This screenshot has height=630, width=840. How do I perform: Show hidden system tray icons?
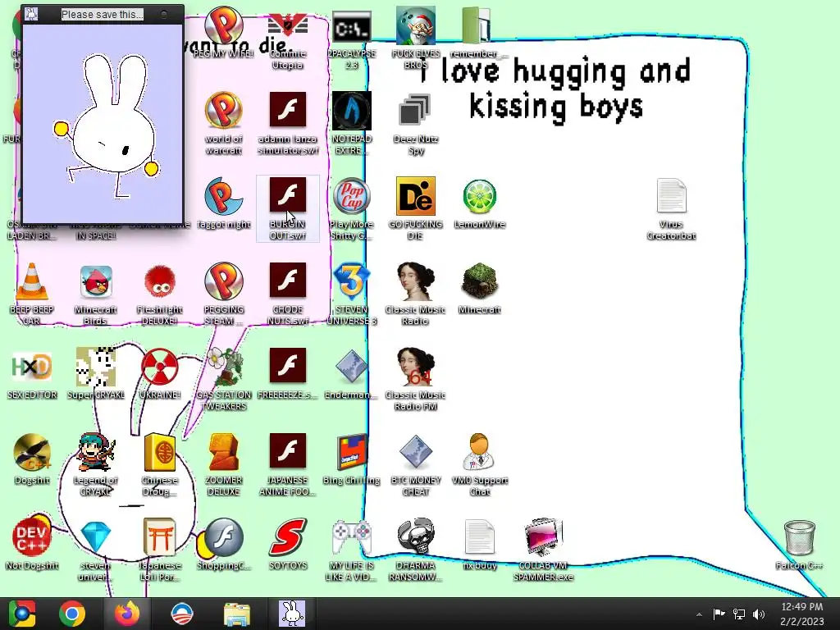click(699, 614)
